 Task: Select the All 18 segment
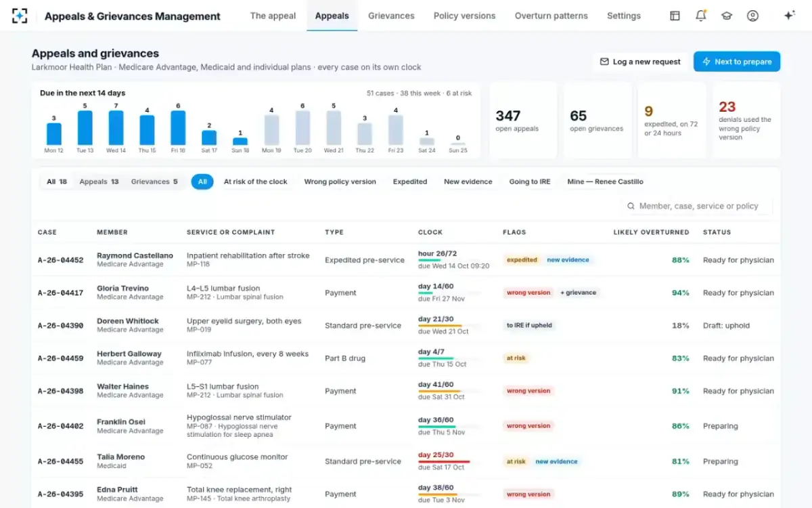[57, 182]
